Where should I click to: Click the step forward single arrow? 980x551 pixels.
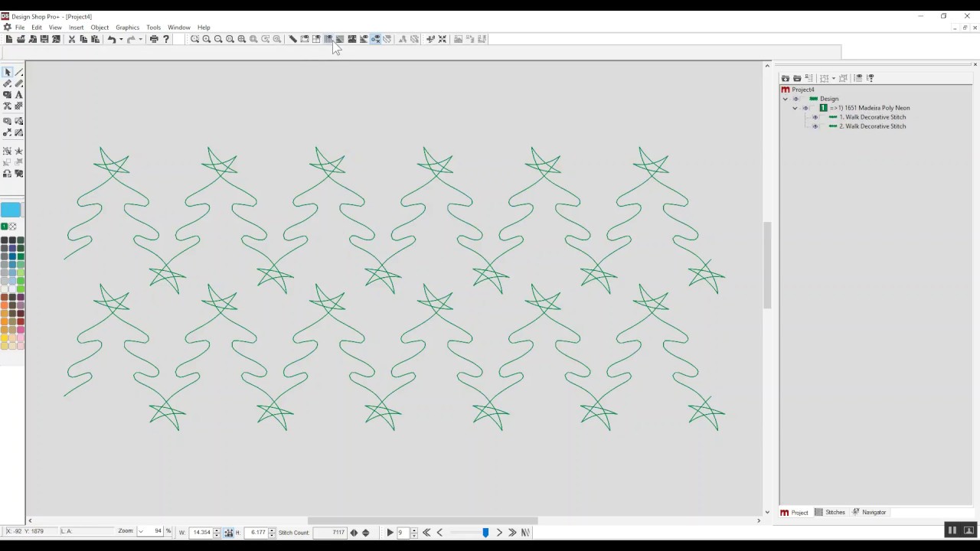pyautogui.click(x=499, y=533)
